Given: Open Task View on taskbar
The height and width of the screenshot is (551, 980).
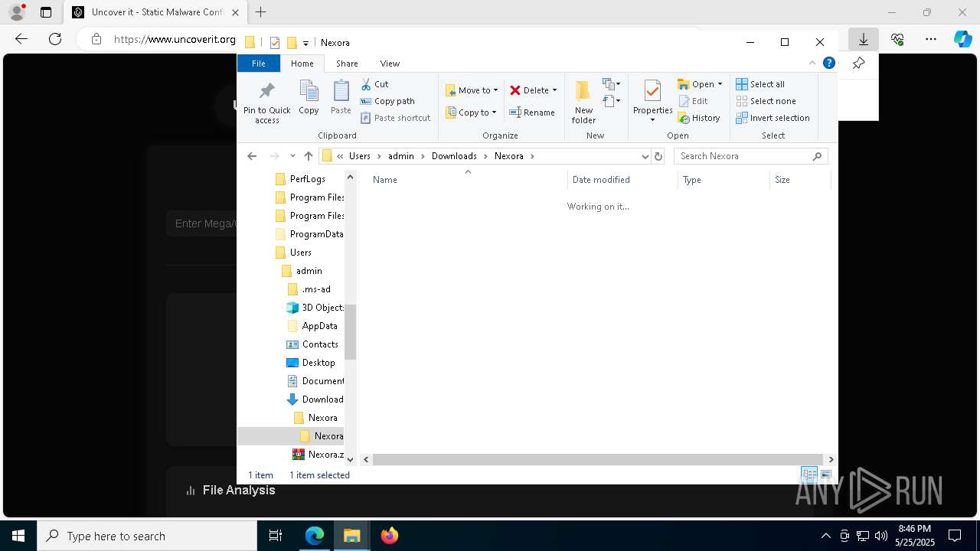Looking at the screenshot, I should [276, 536].
